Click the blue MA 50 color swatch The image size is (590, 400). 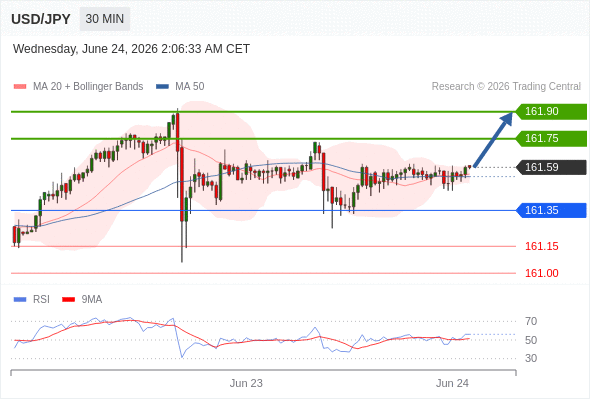(x=163, y=87)
